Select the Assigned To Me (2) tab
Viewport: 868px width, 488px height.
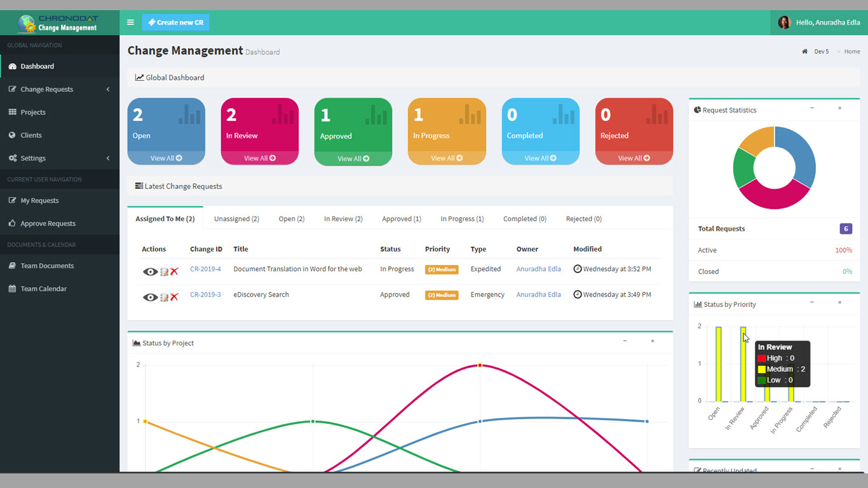[x=165, y=219]
